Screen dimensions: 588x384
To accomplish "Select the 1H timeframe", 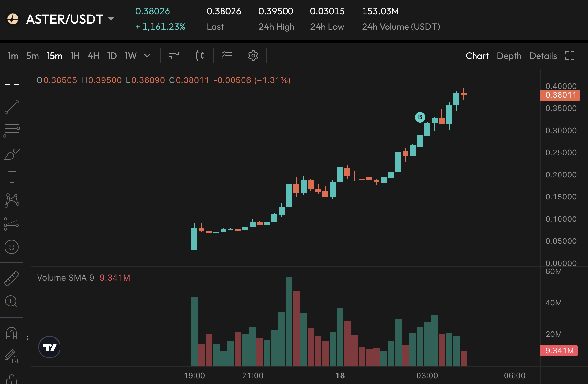I will (x=75, y=56).
